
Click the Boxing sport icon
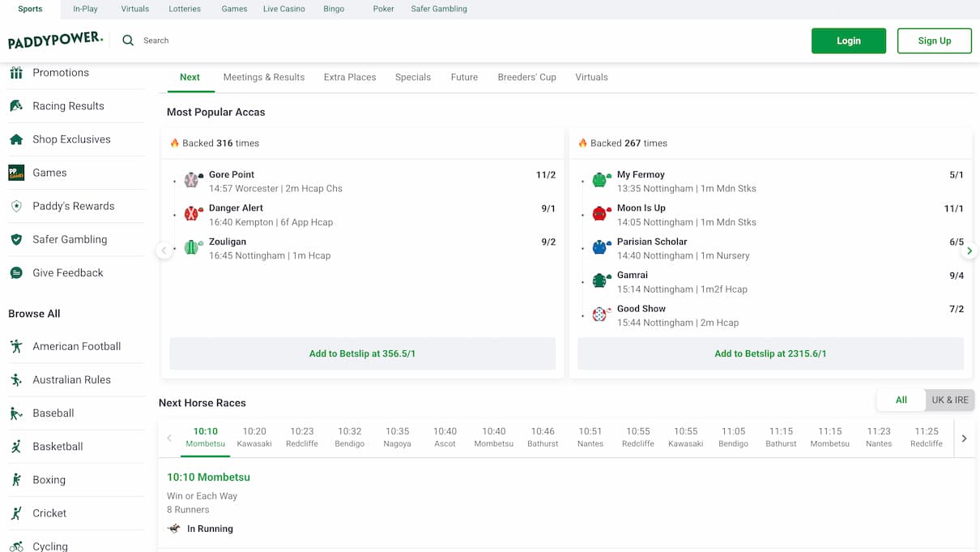pyautogui.click(x=16, y=480)
